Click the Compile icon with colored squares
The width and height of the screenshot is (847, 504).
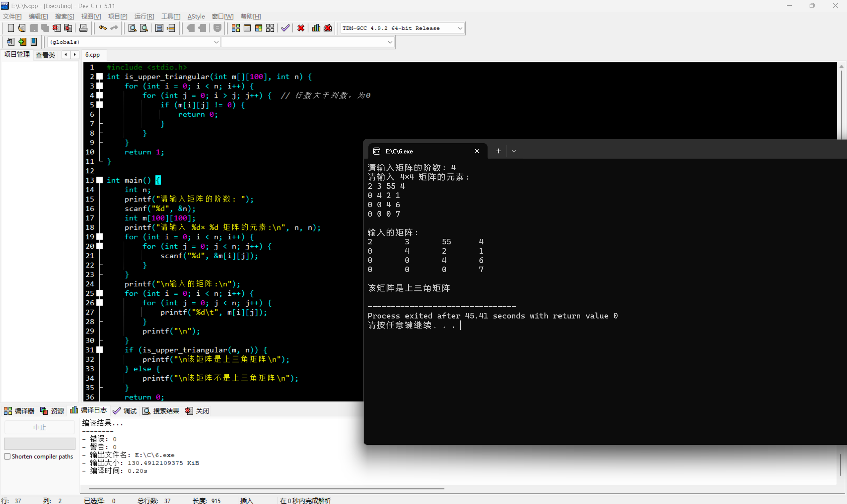tap(236, 28)
